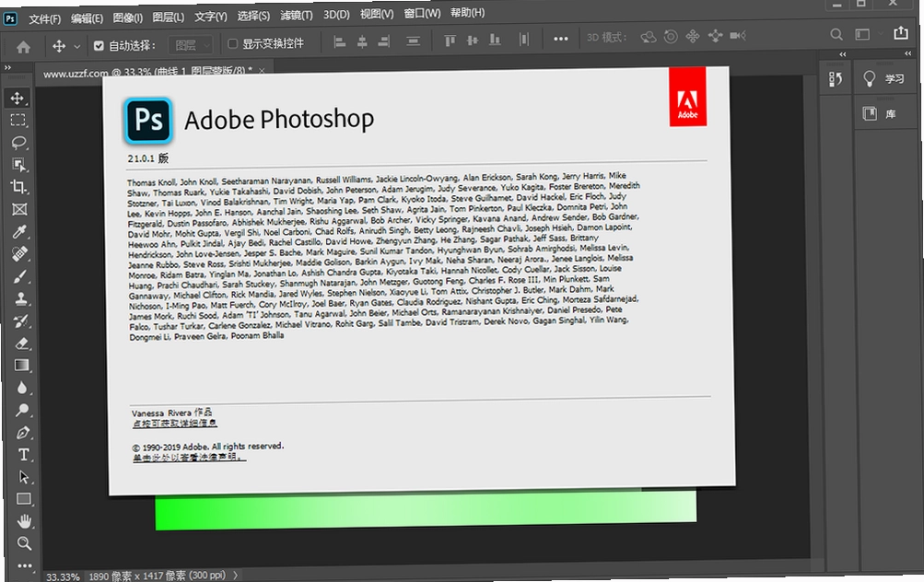Expand status bar info arrow
The width and height of the screenshot is (924, 582).
click(x=235, y=575)
